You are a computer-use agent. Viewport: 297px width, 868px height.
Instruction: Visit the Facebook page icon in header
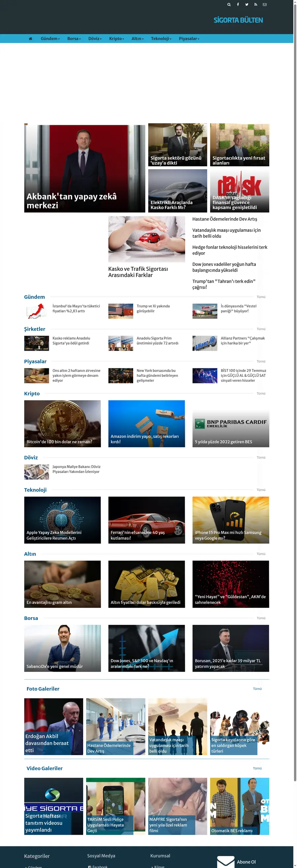tap(238, 5)
